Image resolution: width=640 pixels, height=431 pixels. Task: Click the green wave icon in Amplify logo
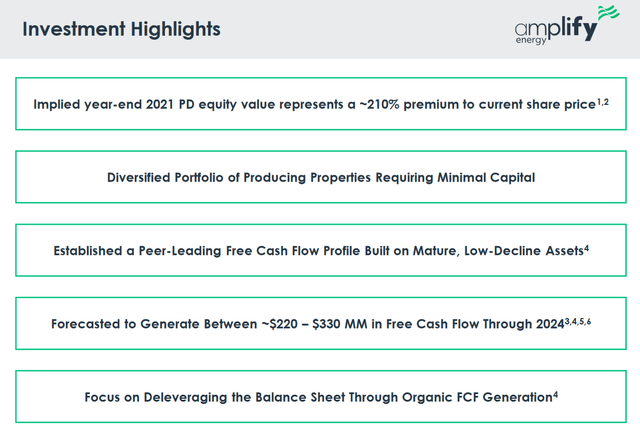606,17
